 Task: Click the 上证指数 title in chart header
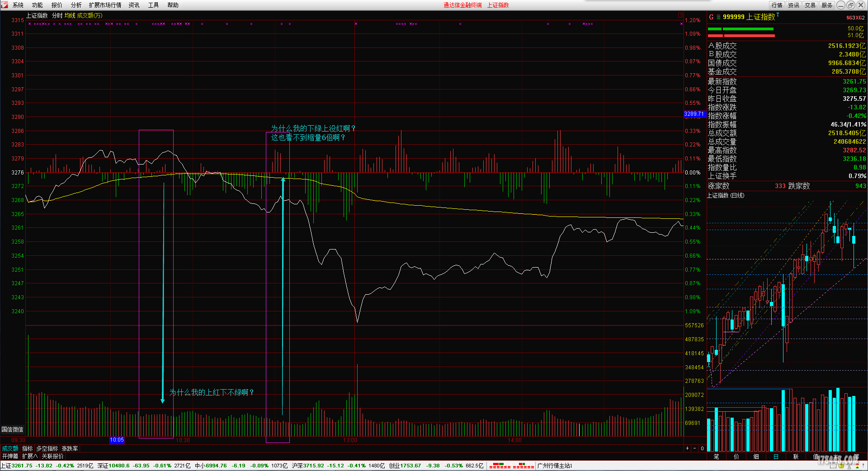pos(37,15)
